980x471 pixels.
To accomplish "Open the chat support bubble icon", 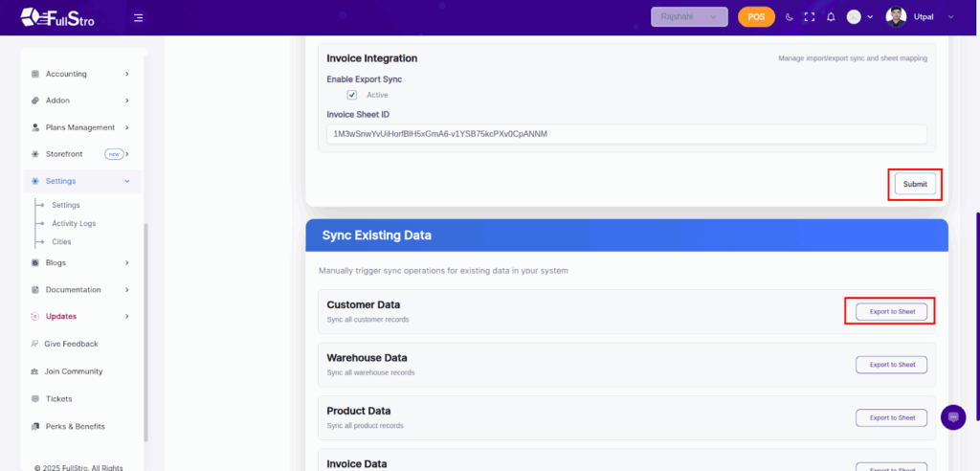I will (x=953, y=417).
